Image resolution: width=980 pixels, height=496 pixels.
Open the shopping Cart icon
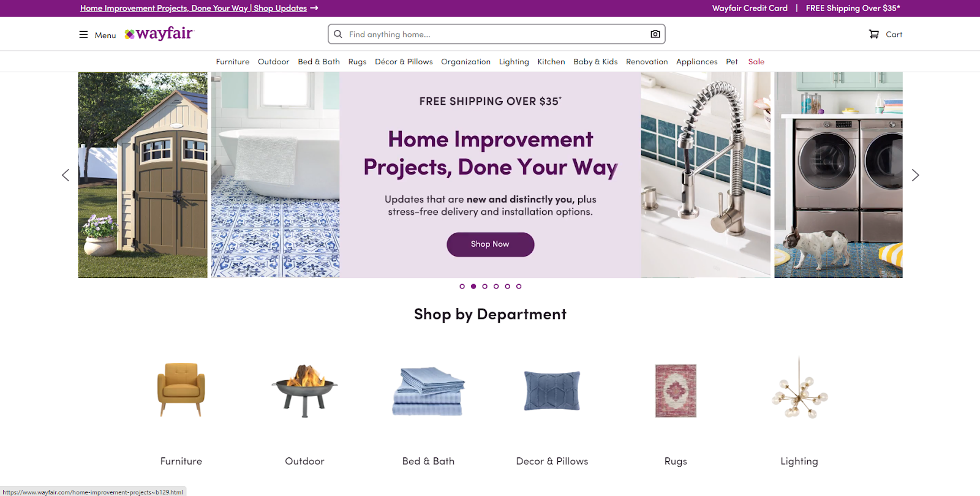(874, 34)
